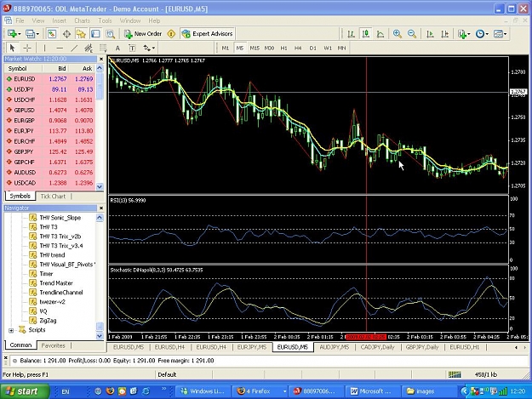Open the File menu
Screen dimensions: 532x399
pyautogui.click(x=20, y=20)
